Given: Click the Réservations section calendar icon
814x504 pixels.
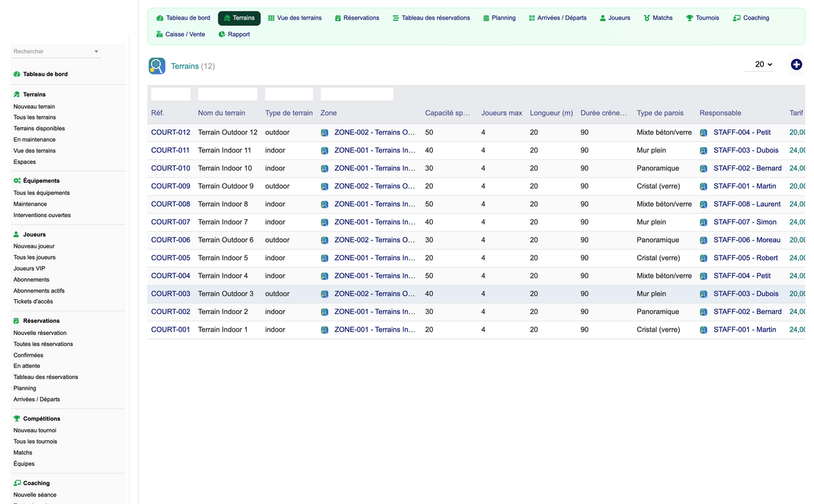Looking at the screenshot, I should click(17, 321).
